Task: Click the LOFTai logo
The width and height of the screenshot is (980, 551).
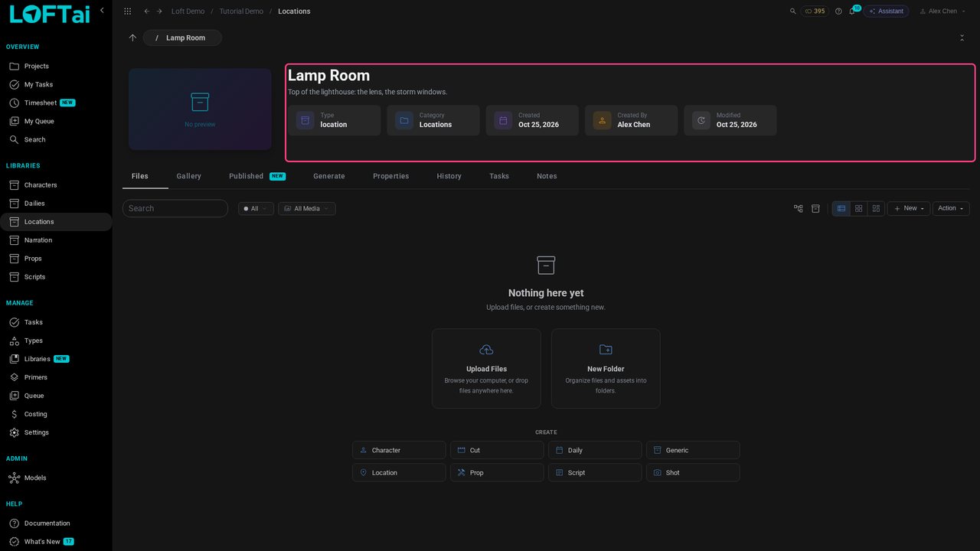Action: (49, 15)
